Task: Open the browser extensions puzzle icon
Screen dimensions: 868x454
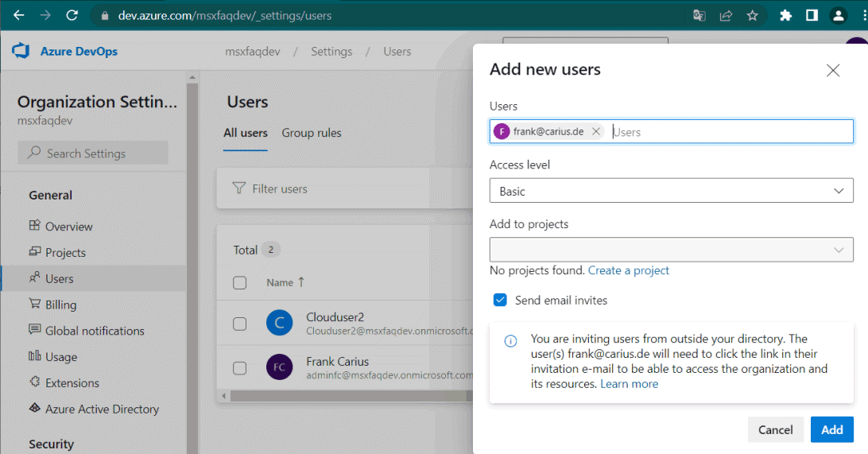Action: (x=785, y=15)
